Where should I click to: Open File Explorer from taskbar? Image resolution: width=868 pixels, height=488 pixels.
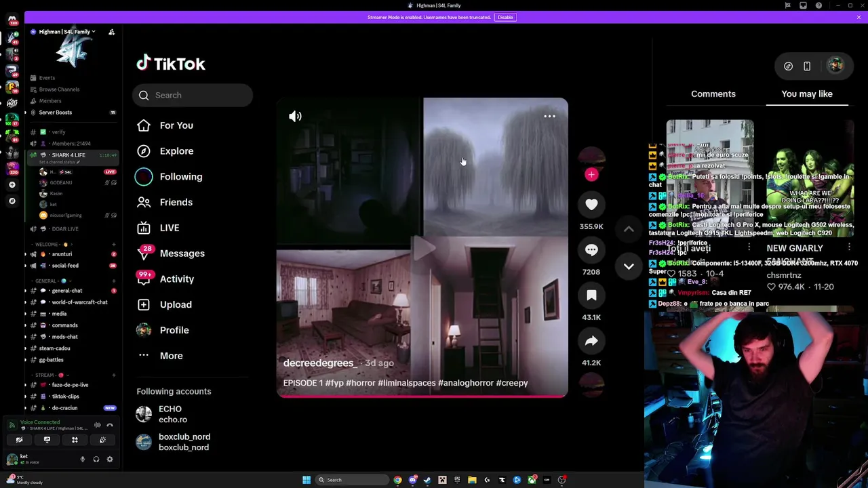pyautogui.click(x=472, y=480)
